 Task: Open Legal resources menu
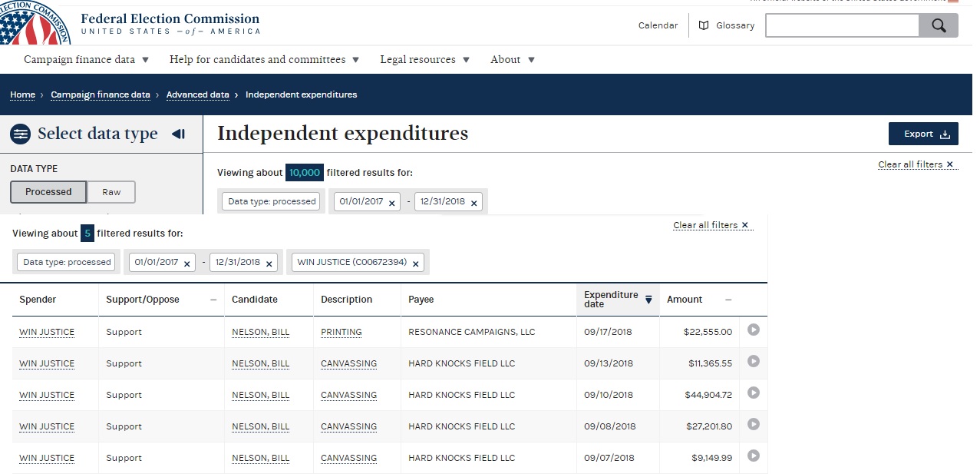click(425, 59)
